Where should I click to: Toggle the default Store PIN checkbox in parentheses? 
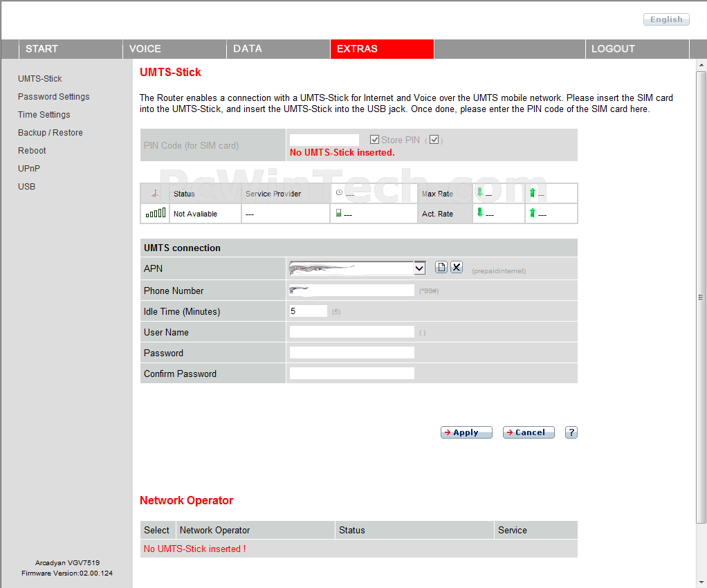[x=434, y=140]
